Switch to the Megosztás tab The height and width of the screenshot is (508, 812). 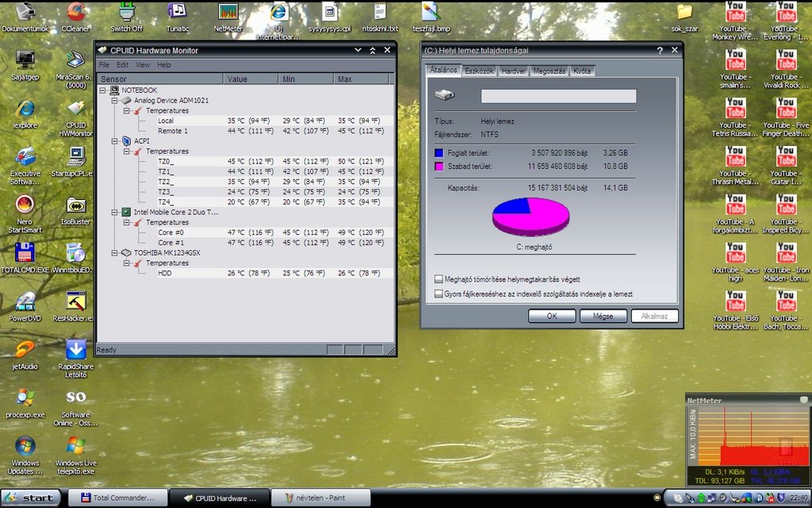click(549, 71)
